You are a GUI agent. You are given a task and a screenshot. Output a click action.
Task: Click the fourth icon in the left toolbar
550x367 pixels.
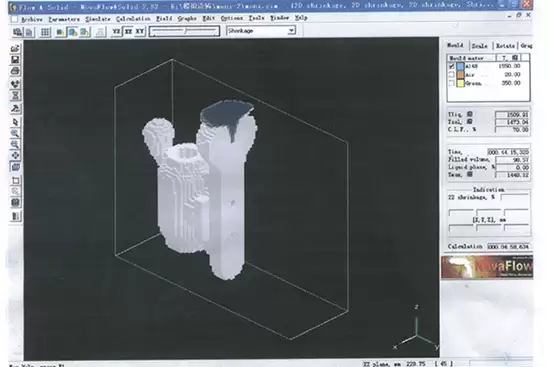click(x=15, y=84)
